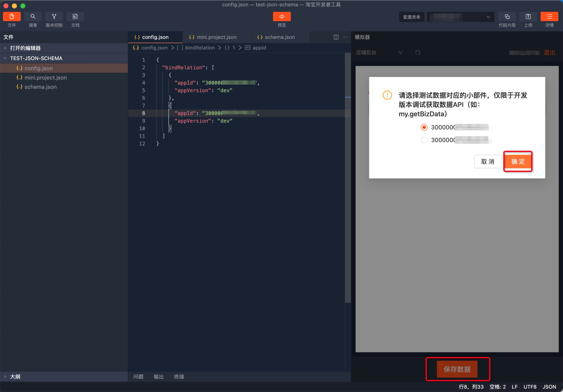This screenshot has width=563, height=392.
Task: Select mini.project.json in the file tree
Action: [64, 77]
